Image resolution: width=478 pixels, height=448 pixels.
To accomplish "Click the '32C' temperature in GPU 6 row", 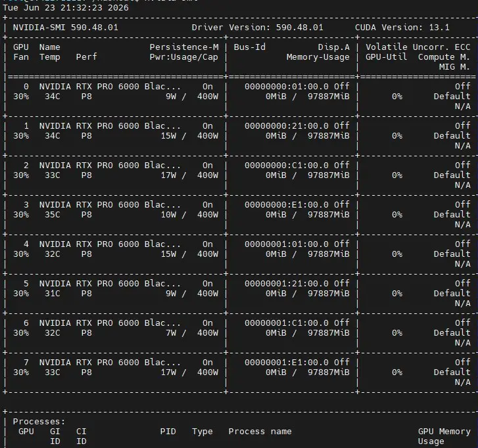I will coord(53,333).
